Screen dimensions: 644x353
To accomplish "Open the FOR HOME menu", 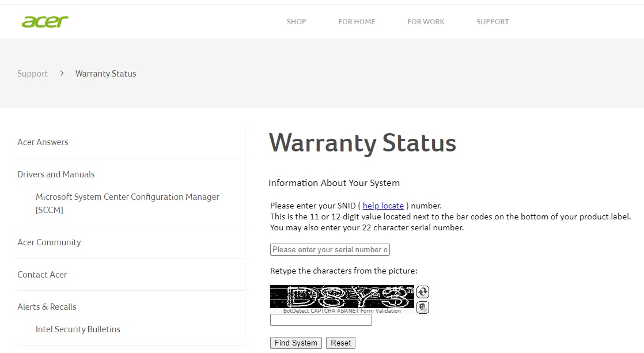I will tap(357, 22).
